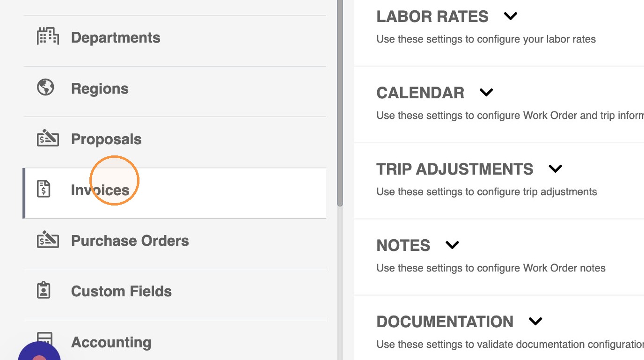644x360 pixels.
Task: Expand the Labor Rates chevron
Action: click(510, 16)
